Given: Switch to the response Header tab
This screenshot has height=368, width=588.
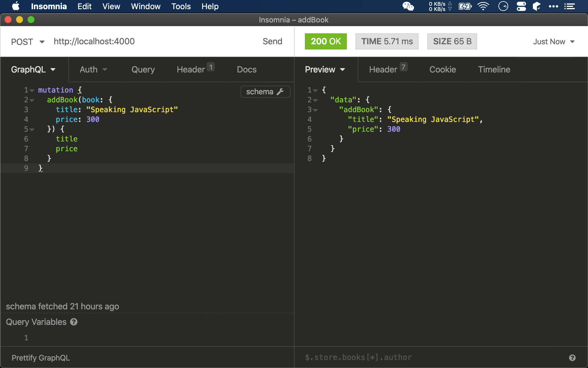Looking at the screenshot, I should [x=388, y=70].
